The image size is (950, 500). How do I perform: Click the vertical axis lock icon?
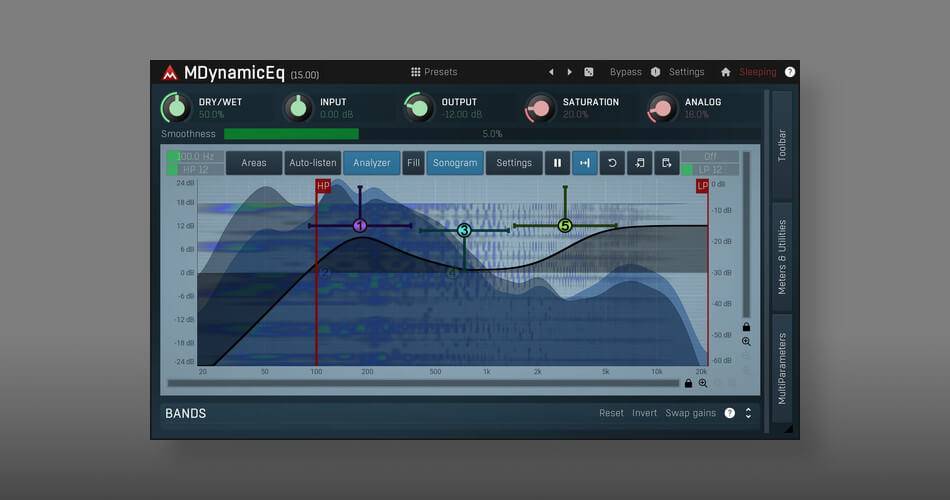(x=746, y=327)
